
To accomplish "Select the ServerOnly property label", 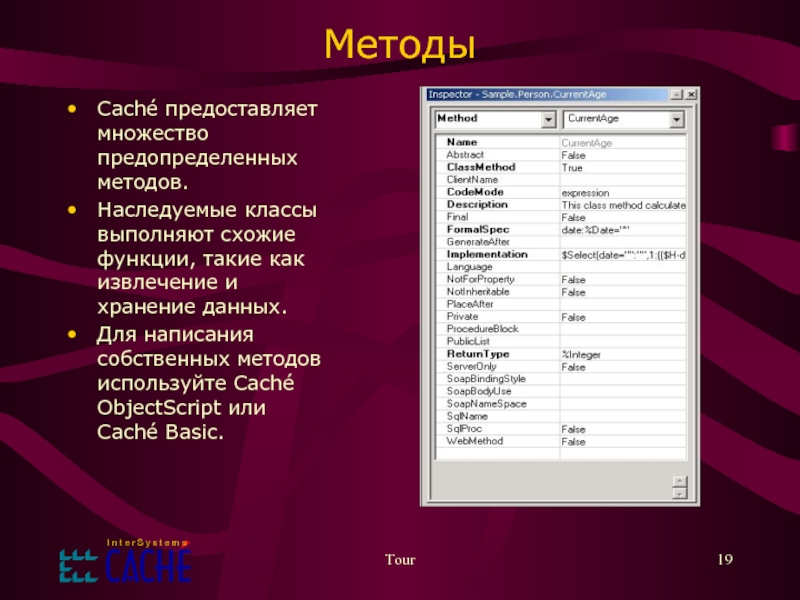I will (x=471, y=366).
